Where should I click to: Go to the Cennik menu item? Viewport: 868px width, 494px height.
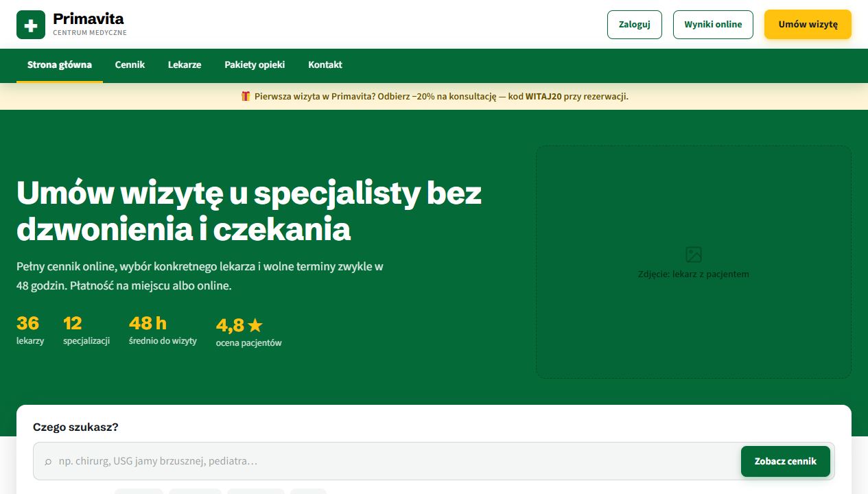130,64
